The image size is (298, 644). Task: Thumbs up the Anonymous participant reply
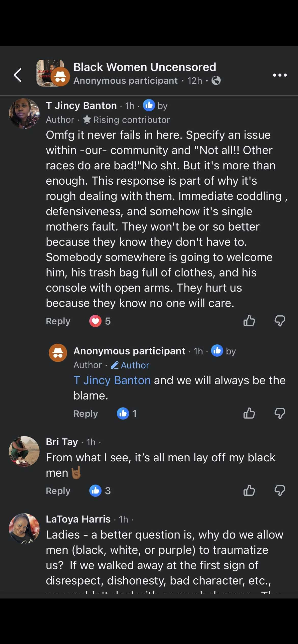(249, 413)
